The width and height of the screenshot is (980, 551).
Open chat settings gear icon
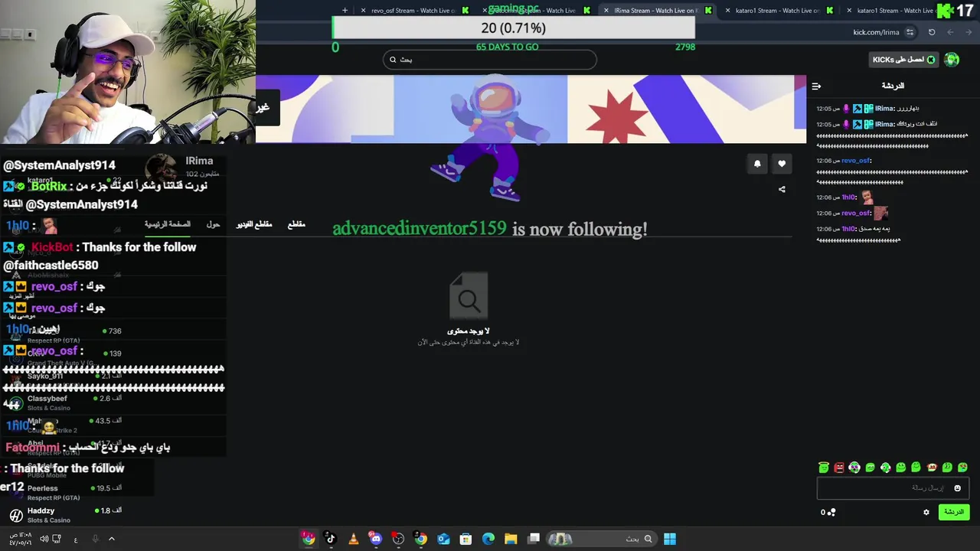pyautogui.click(x=926, y=512)
